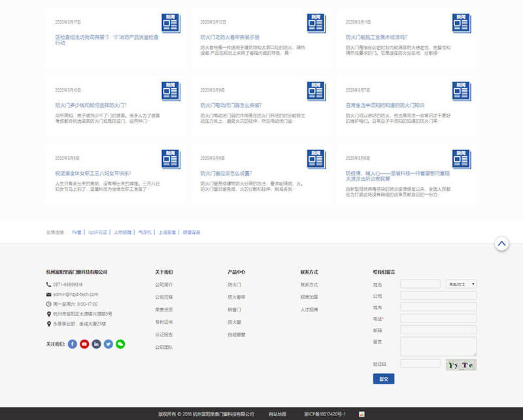523x420 pixels.
Task: Click the back-to-top arrow button
Action: click(501, 244)
